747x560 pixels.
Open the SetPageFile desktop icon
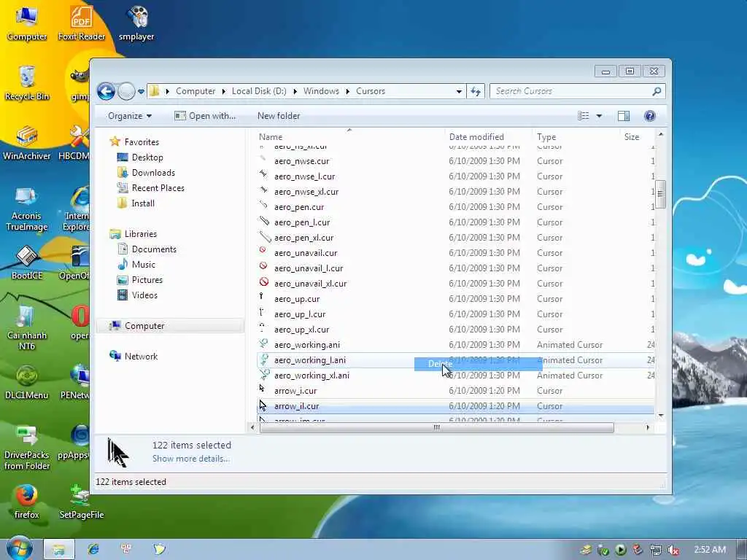coord(82,502)
